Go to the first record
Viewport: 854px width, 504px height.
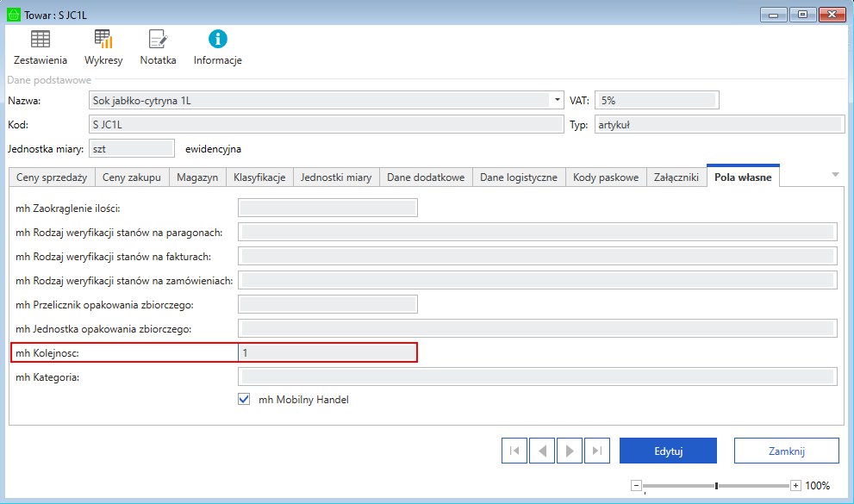(x=514, y=451)
